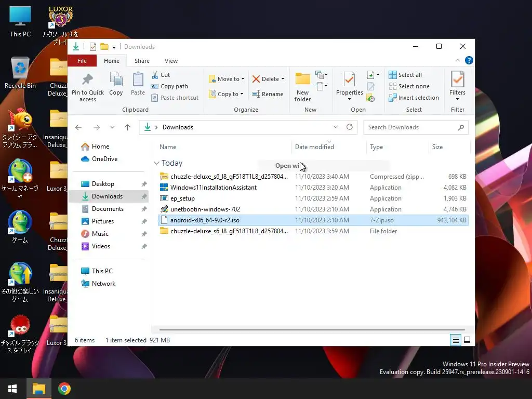Click the Back navigation arrow

coord(78,127)
